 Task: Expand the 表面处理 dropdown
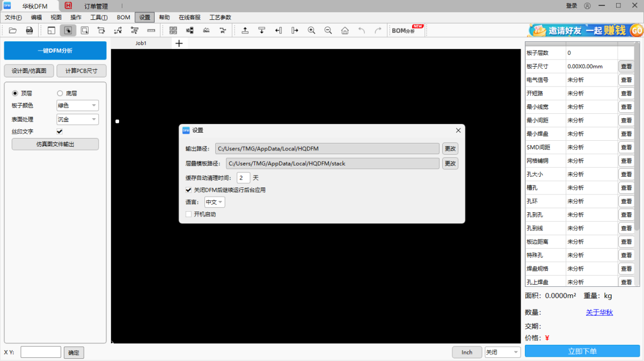pyautogui.click(x=77, y=119)
